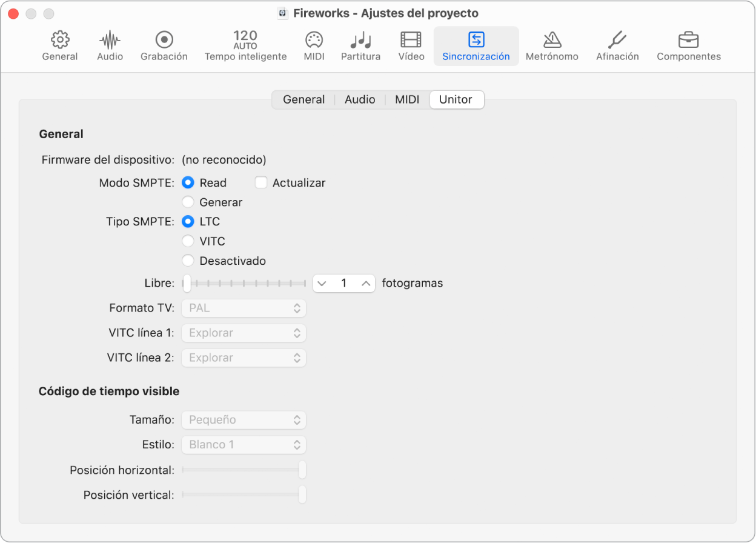
Task: Click the "Firmware del dispositivo:" label
Action: tap(108, 160)
